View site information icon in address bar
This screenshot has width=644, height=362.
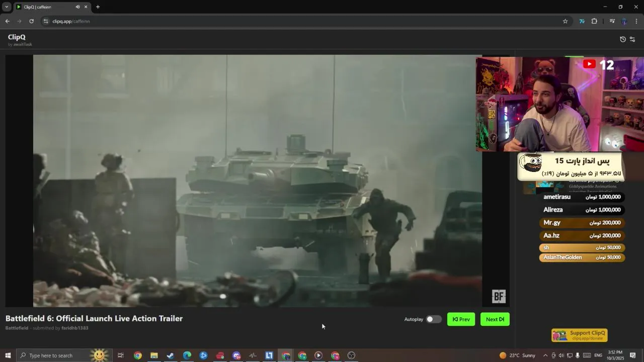[46, 21]
